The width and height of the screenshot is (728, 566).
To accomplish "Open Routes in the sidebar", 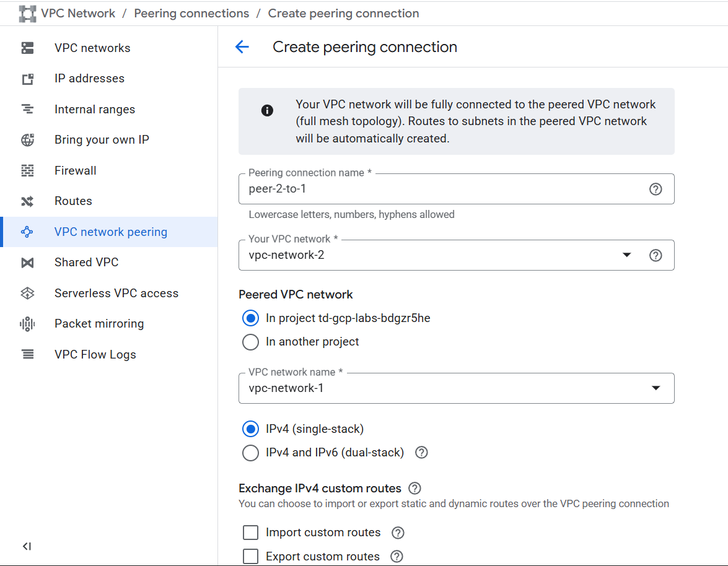I will (73, 201).
